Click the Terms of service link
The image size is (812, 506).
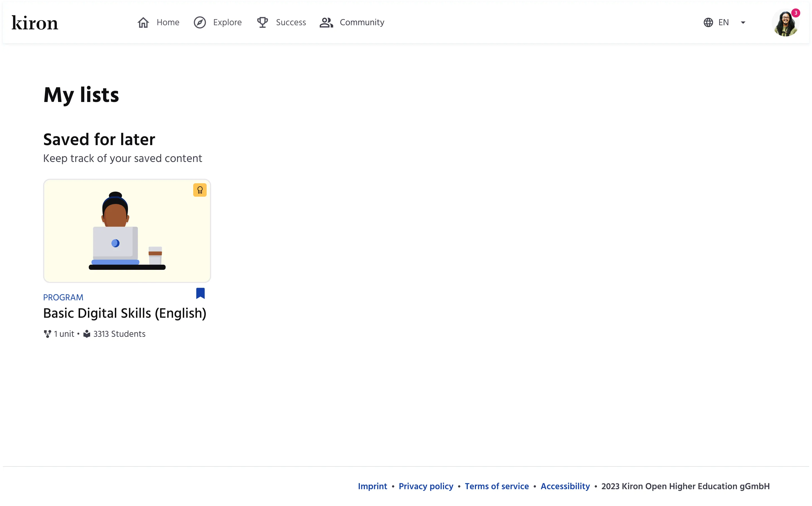497,486
